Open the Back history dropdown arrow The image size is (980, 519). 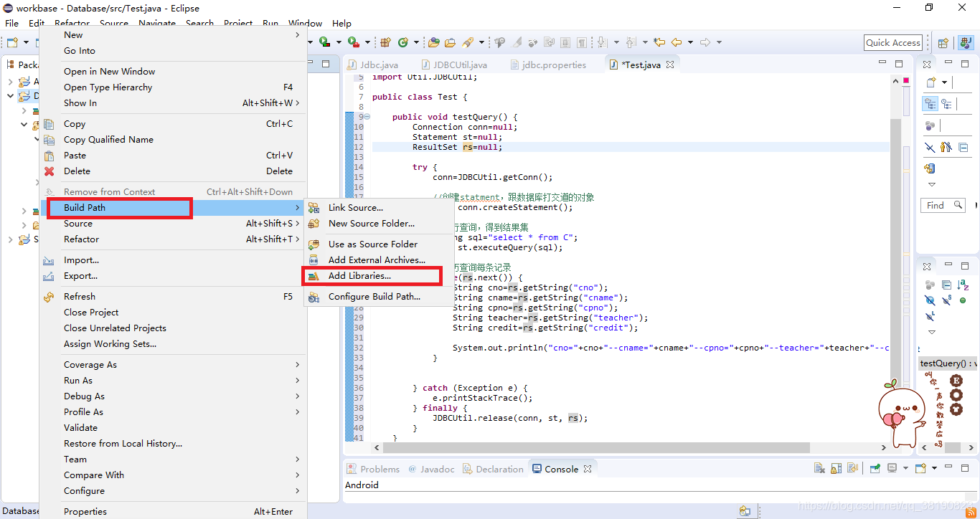pyautogui.click(x=689, y=43)
